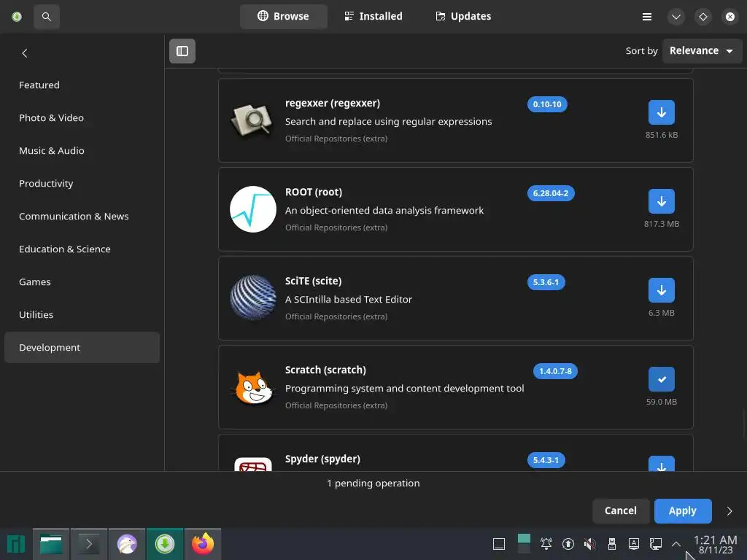Viewport: 747px width, 560px height.
Task: Click Scratch version badge 1.4.0.7-8
Action: tap(555, 371)
